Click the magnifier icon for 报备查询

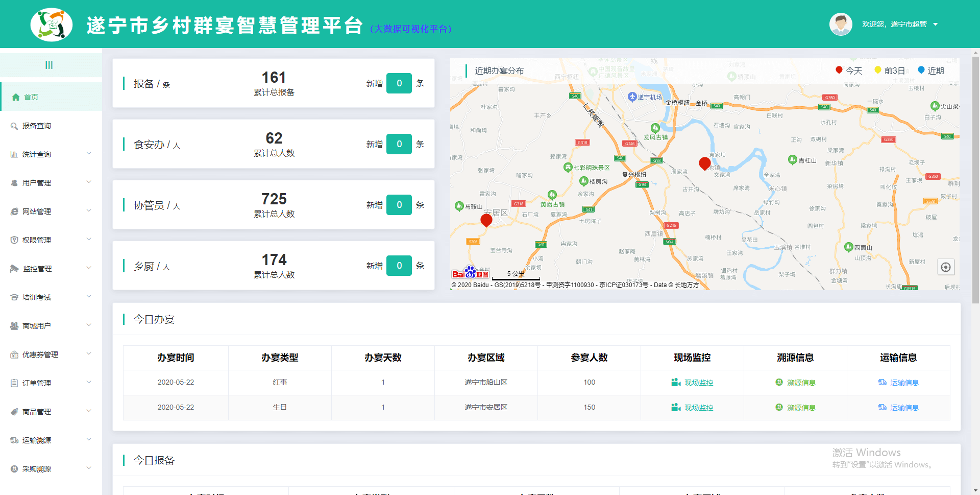14,126
